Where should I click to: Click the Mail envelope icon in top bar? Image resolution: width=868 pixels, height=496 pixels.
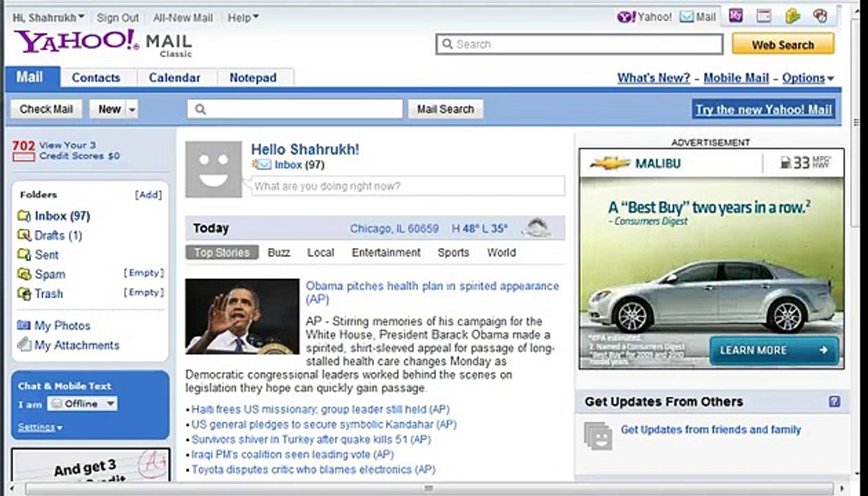pyautogui.click(x=686, y=17)
